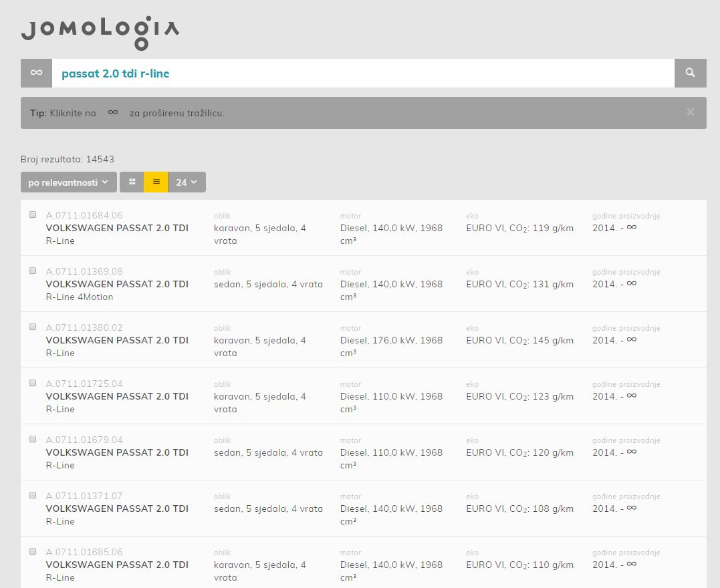The image size is (720, 588).
Task: Click the Jomologia logo
Action: (100, 33)
